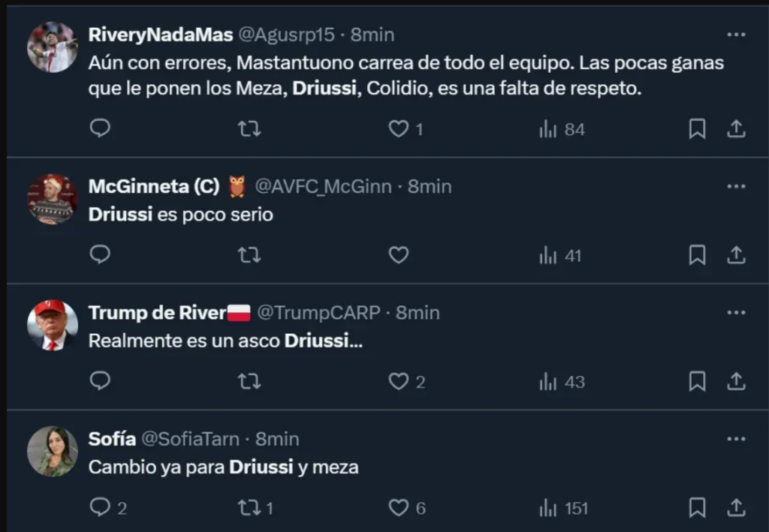769x532 pixels.
Task: Open the @TrumpCARP profile handle
Action: (x=318, y=313)
